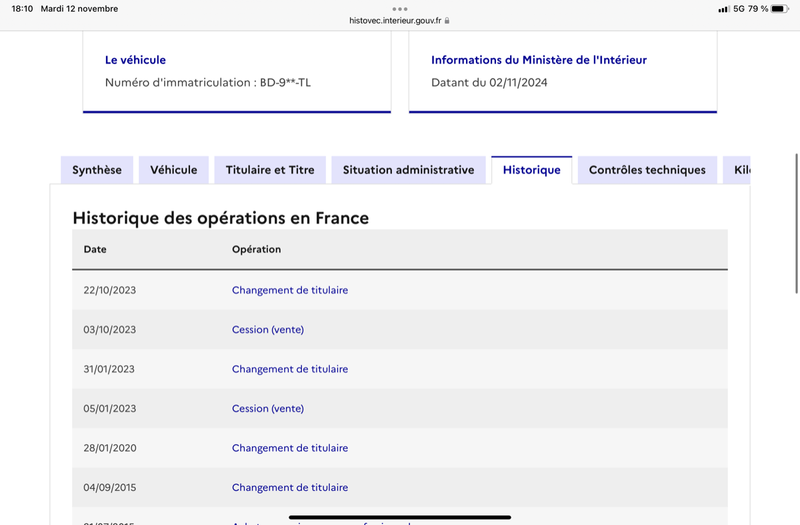800x525 pixels.
Task: Tap the home indicator bar at bottom
Action: coord(400,517)
